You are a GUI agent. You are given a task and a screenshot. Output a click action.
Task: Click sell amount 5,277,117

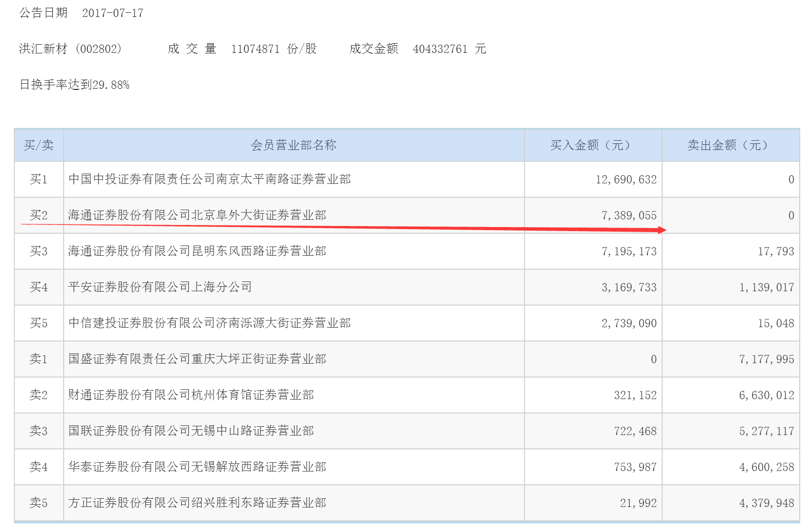(767, 431)
